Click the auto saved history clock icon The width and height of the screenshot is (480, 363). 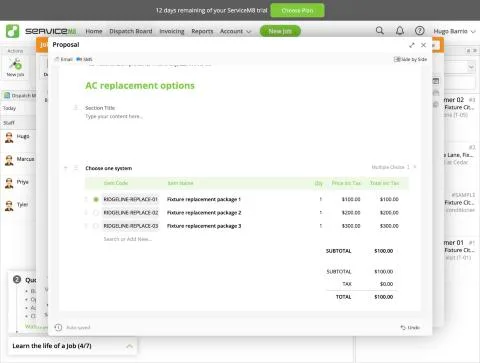[x=58, y=327]
